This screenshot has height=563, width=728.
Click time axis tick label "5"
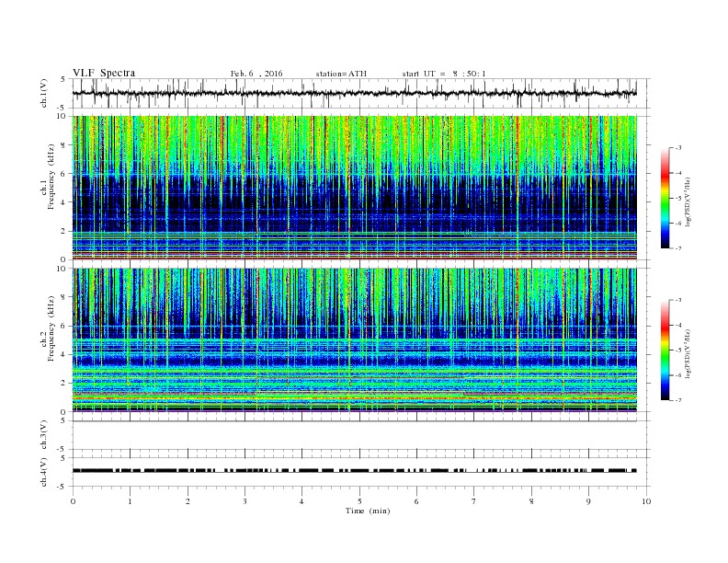pyautogui.click(x=359, y=501)
